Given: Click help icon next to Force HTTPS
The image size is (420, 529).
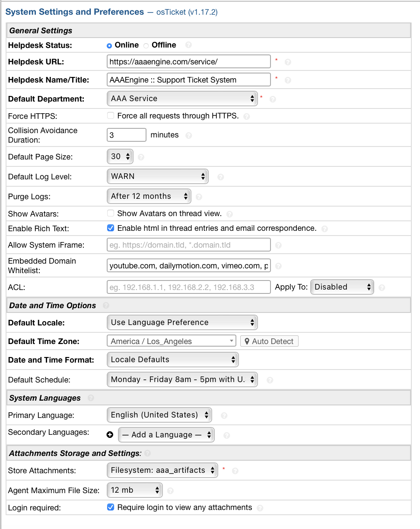Looking at the screenshot, I should coord(246,116).
